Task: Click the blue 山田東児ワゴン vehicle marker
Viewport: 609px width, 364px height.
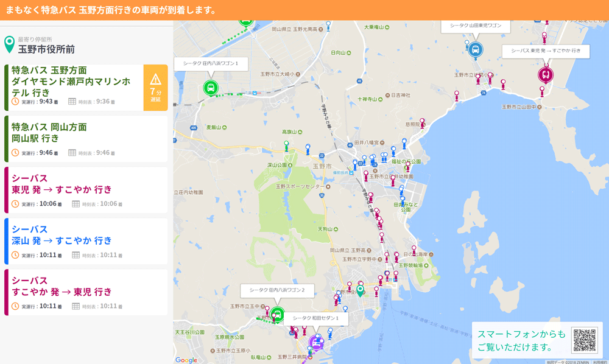Action: click(x=476, y=50)
